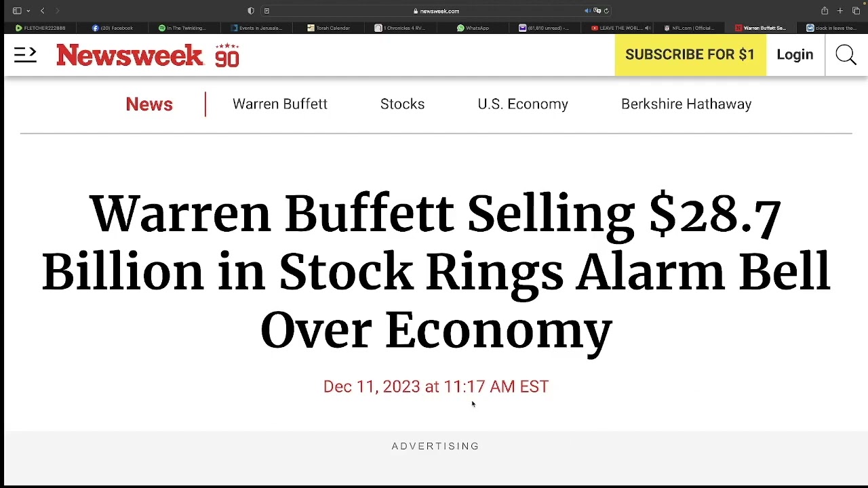This screenshot has width=868, height=488.
Task: Click the search magnifier icon
Action: [x=846, y=55]
